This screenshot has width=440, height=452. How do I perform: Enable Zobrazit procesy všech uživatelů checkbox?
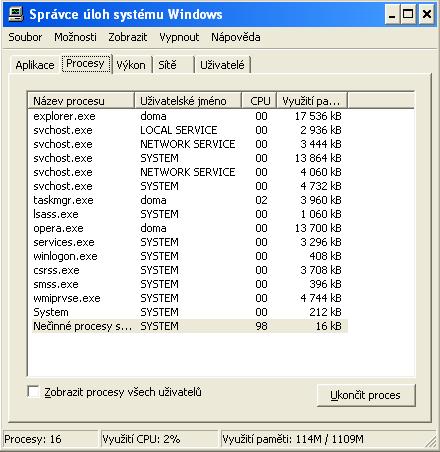(33, 392)
